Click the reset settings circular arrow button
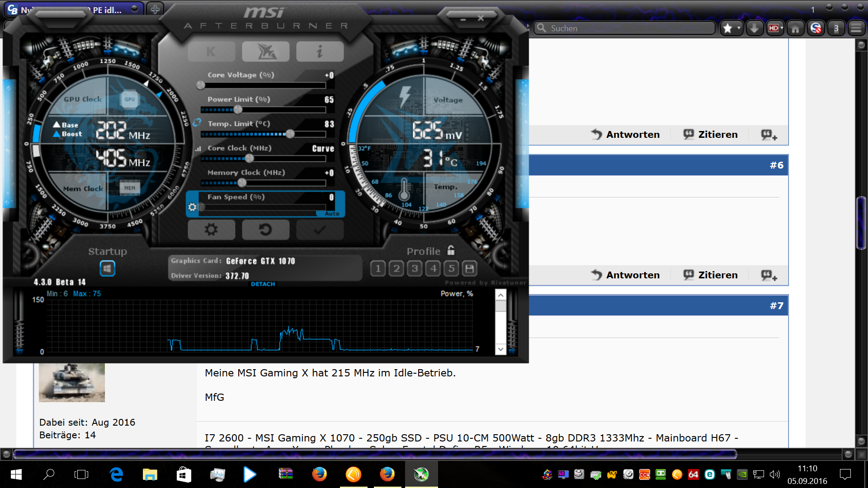Screen dimensions: 868x488 pyautogui.click(x=265, y=230)
